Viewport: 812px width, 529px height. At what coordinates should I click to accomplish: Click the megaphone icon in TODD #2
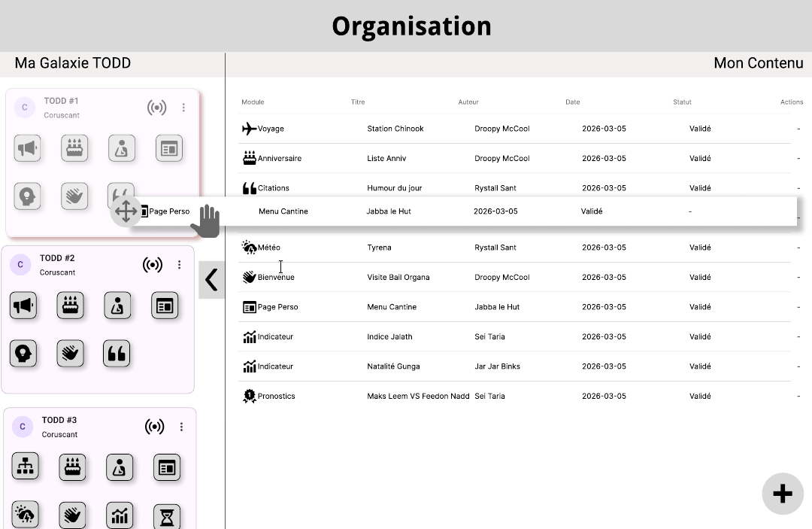(x=23, y=306)
